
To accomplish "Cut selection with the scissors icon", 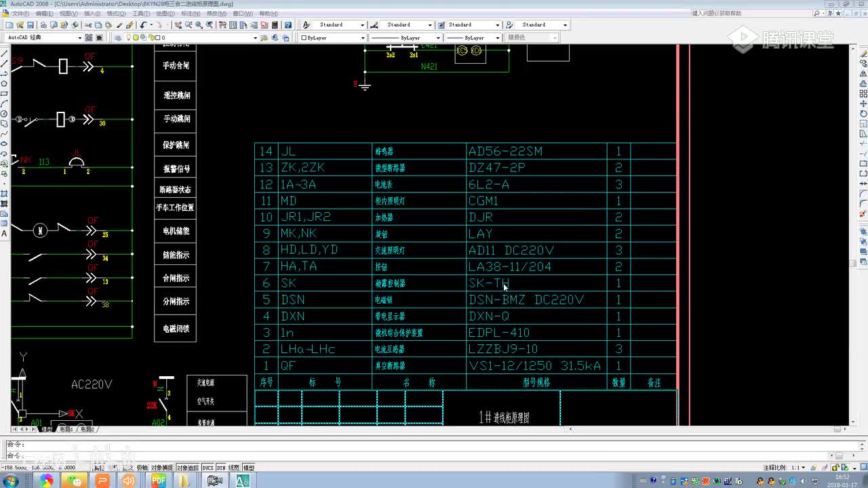I will pos(88,25).
